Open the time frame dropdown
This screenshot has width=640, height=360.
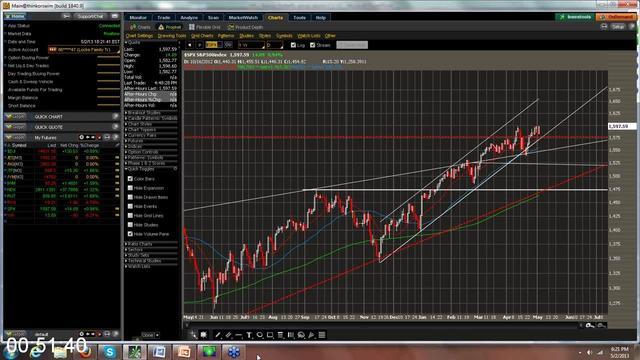pyautogui.click(x=251, y=45)
